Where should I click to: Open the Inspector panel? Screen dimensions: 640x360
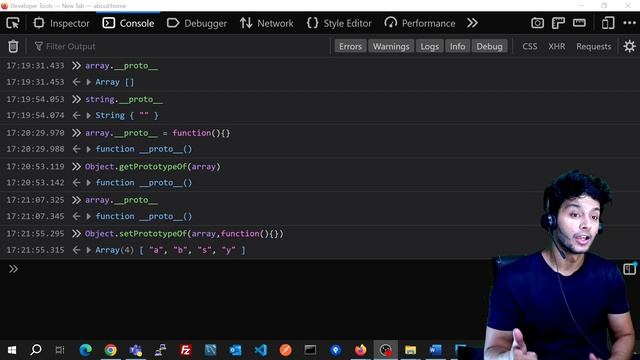click(61, 23)
